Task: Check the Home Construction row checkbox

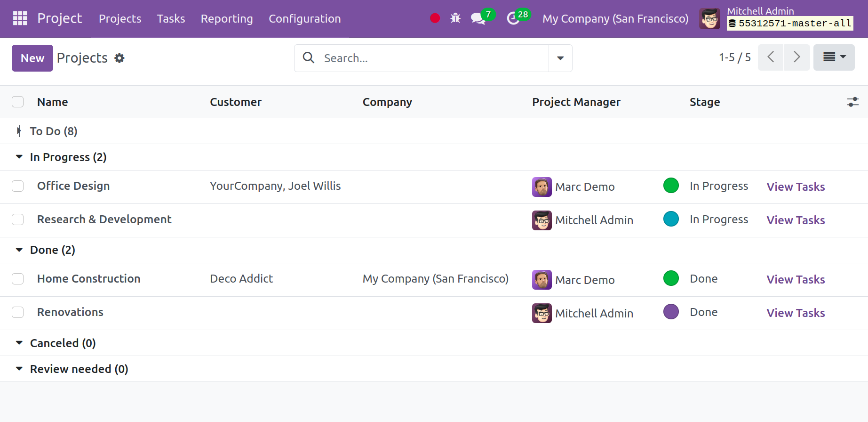Action: click(x=18, y=279)
